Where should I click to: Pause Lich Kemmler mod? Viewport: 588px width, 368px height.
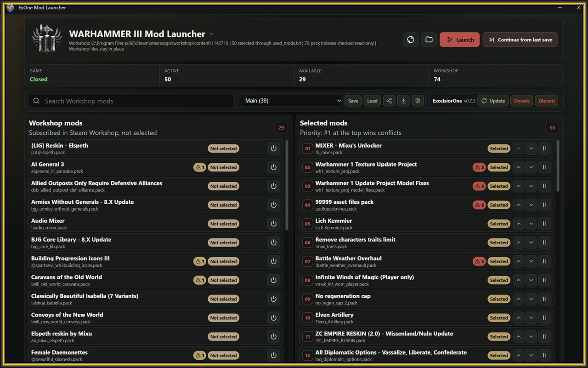(545, 224)
